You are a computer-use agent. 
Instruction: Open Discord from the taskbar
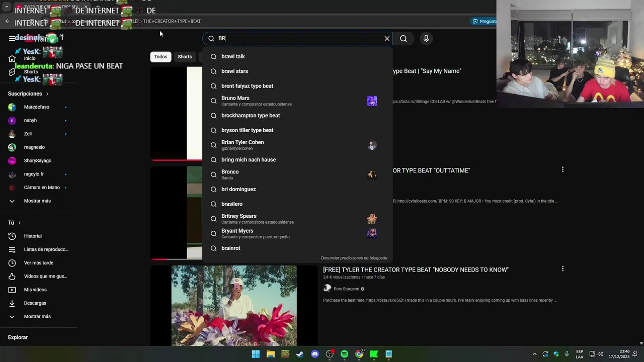coord(315,354)
